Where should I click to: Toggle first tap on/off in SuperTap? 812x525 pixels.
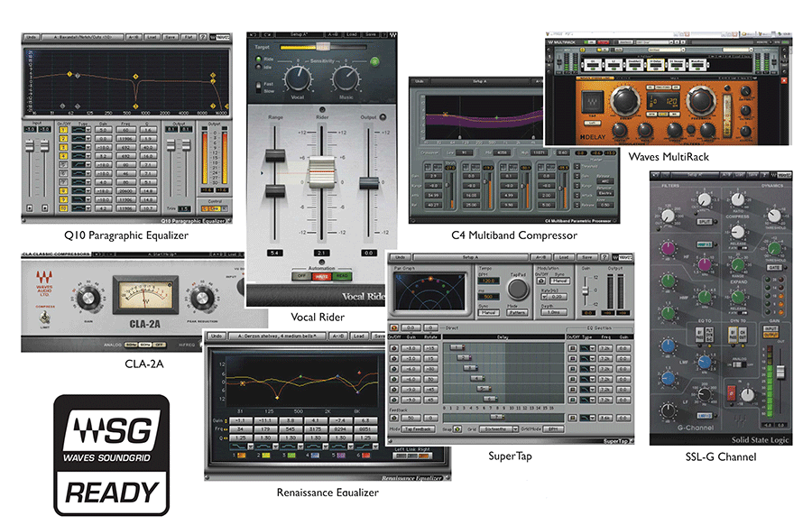pyautogui.click(x=394, y=348)
